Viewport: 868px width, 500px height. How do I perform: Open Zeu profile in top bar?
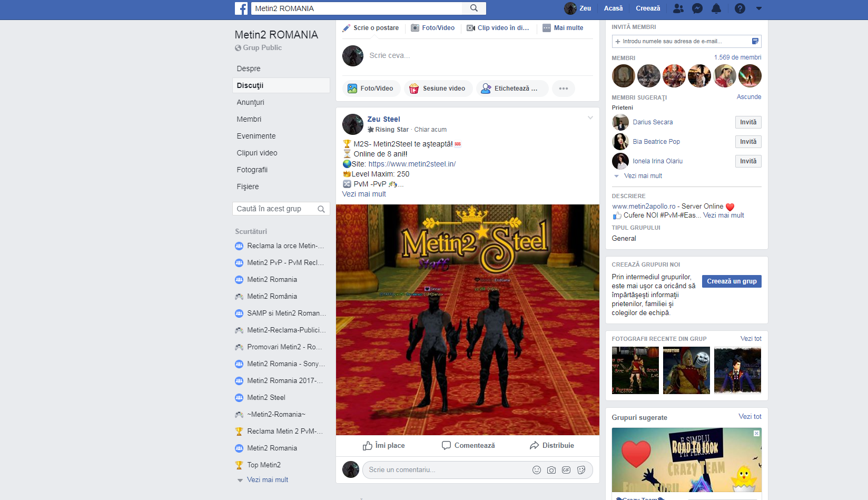578,8
